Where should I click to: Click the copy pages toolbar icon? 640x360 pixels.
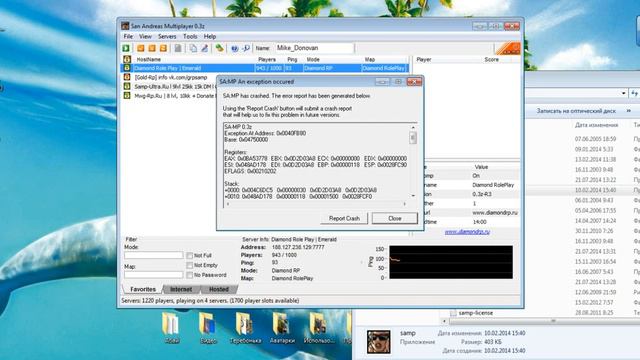click(x=193, y=48)
